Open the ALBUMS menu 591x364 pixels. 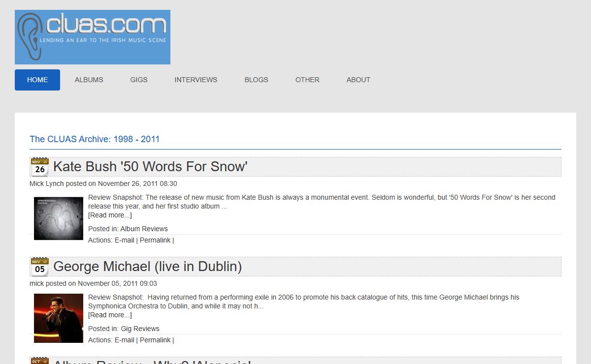89,80
